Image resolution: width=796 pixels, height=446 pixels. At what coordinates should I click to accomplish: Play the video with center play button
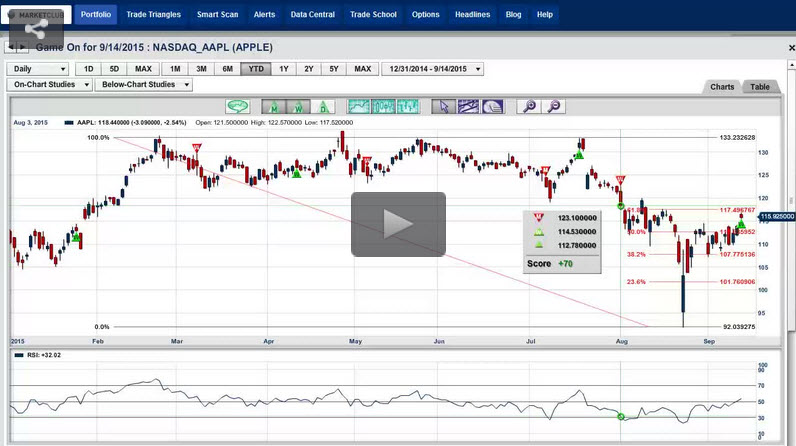pyautogui.click(x=399, y=224)
